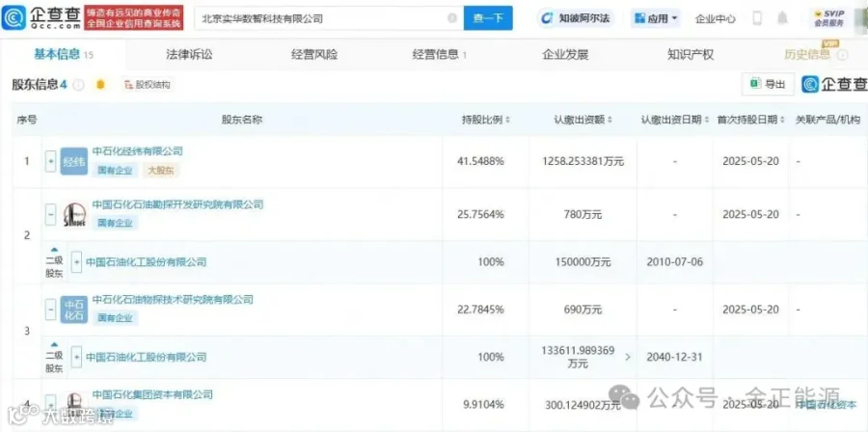868x432 pixels.
Task: Clear the search field with the X icon
Action: (x=452, y=18)
